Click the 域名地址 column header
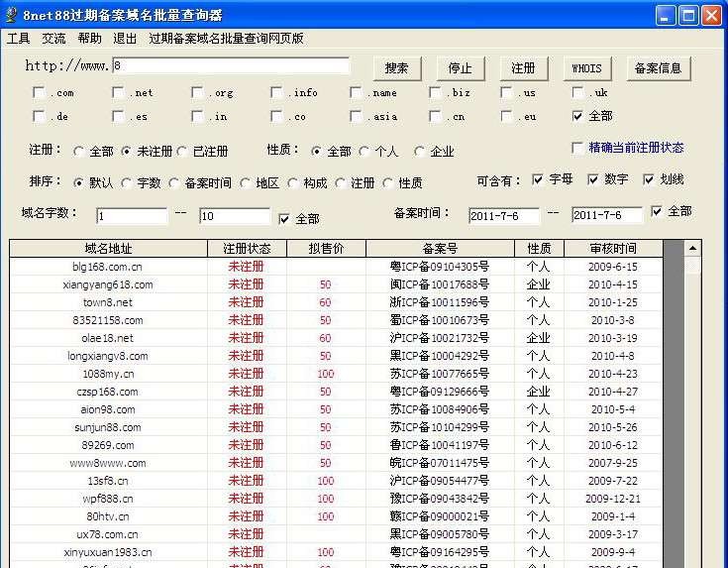Image resolution: width=728 pixels, height=568 pixels. pos(108,249)
